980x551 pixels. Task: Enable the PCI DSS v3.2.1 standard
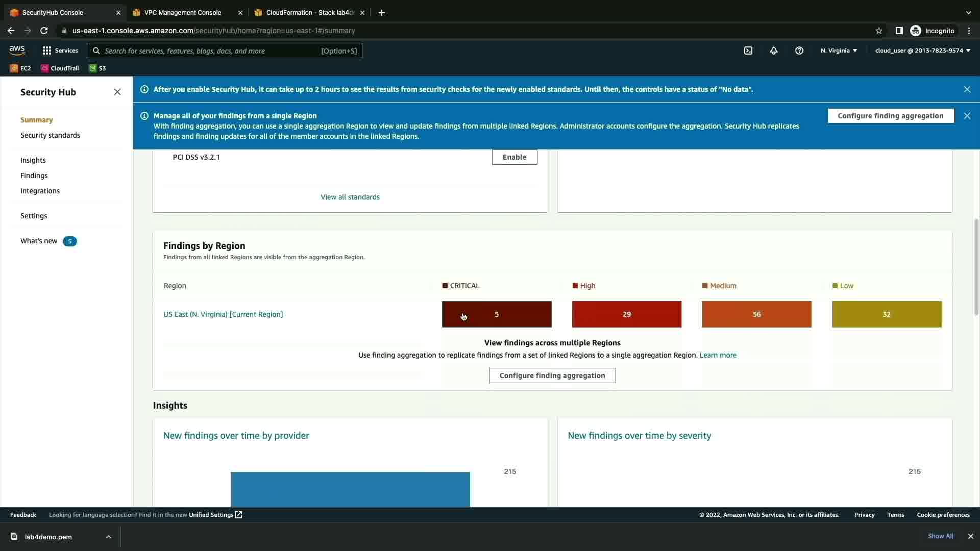click(514, 157)
